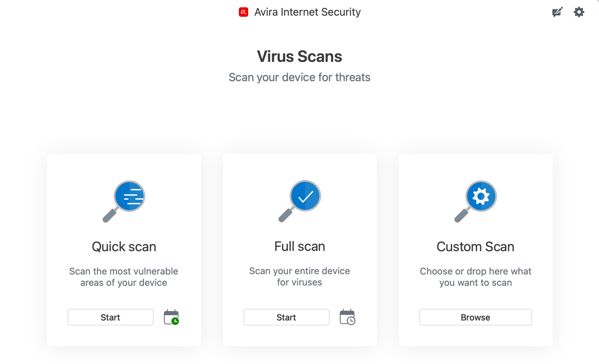Click the scan subtitle text
This screenshot has width=599, height=364.
click(x=299, y=77)
